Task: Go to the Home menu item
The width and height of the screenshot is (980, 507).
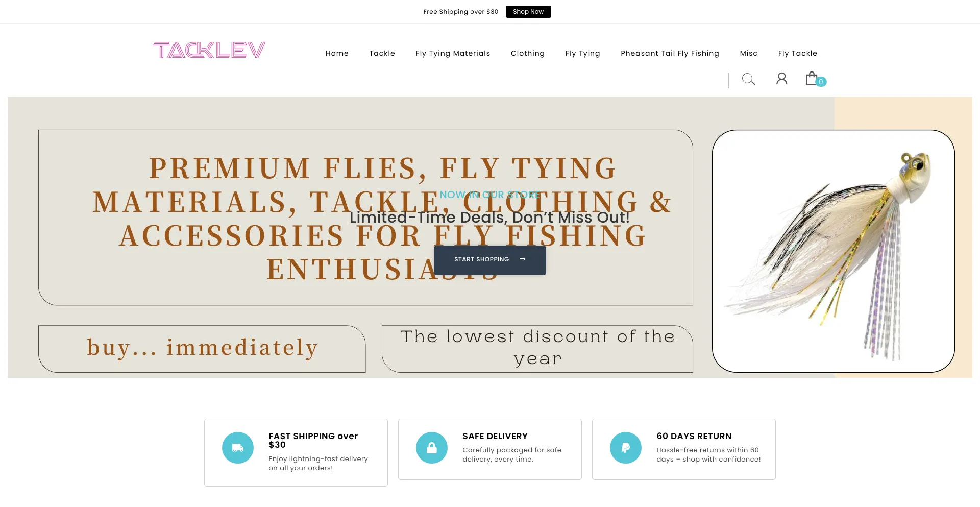Action: tap(337, 53)
